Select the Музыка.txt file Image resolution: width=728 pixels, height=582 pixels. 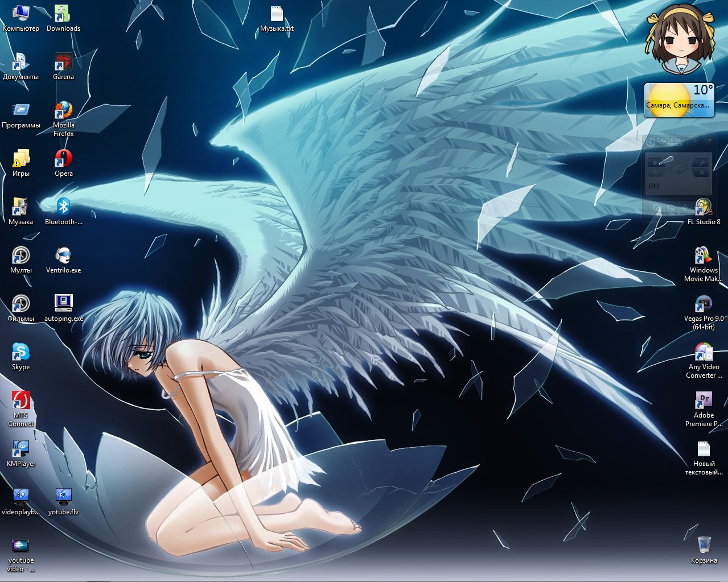(x=277, y=14)
